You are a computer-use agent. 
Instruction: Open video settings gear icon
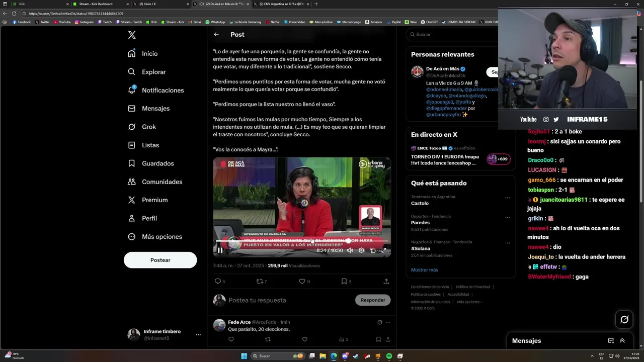tap(361, 250)
